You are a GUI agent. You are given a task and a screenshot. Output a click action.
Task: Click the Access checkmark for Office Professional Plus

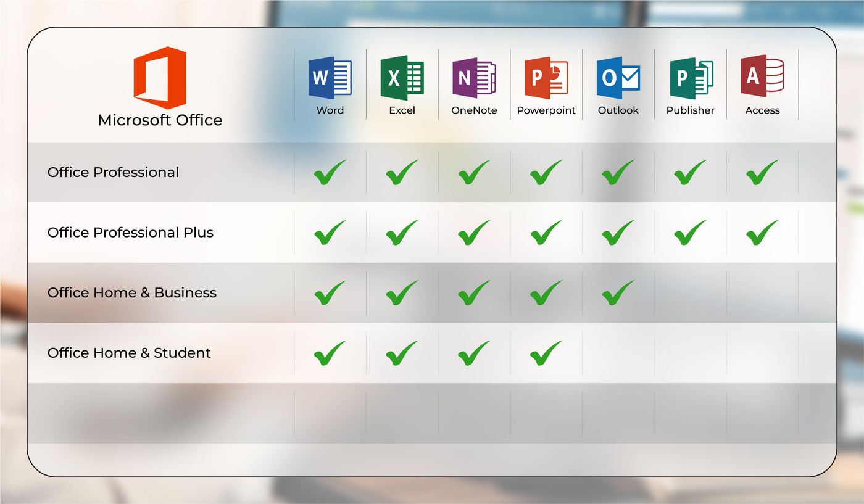[762, 233]
